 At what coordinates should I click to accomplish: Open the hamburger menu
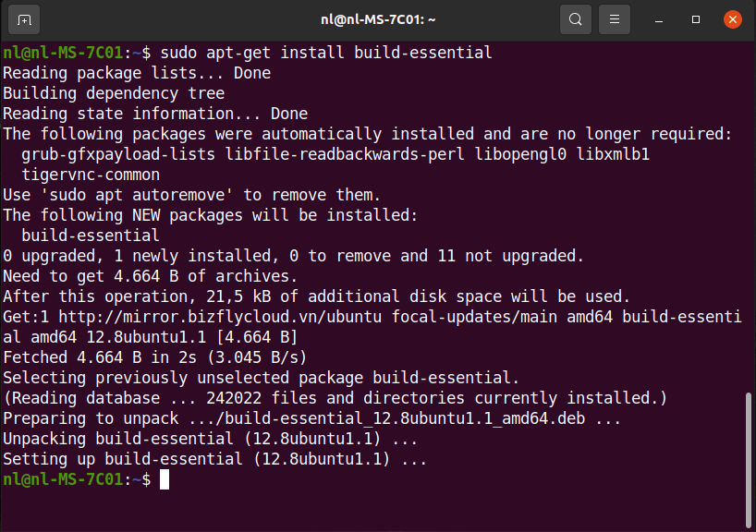[x=615, y=19]
